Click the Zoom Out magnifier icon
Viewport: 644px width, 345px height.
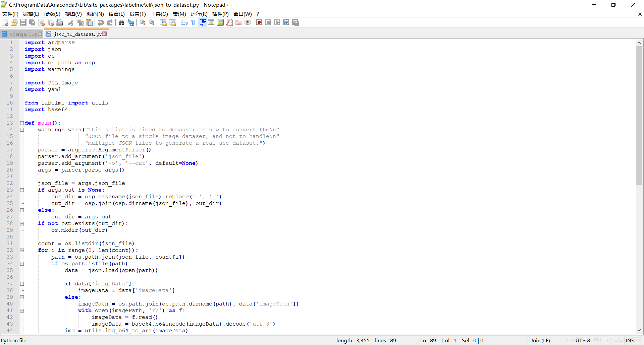(152, 22)
